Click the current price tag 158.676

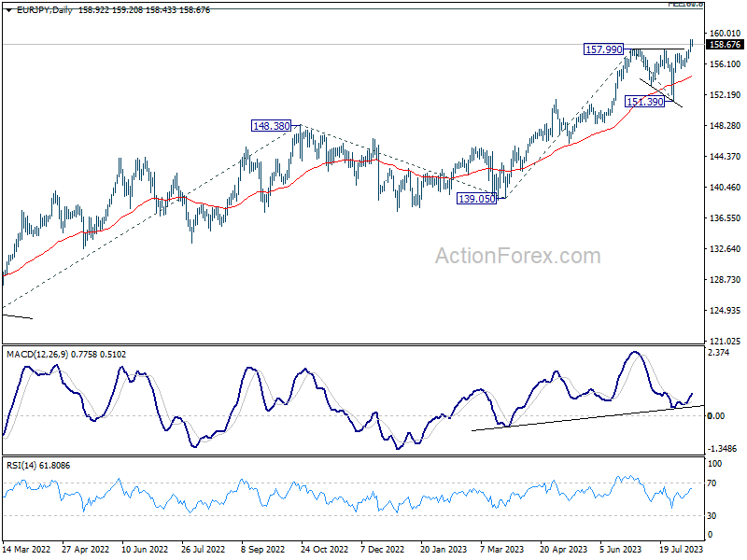[x=726, y=44]
